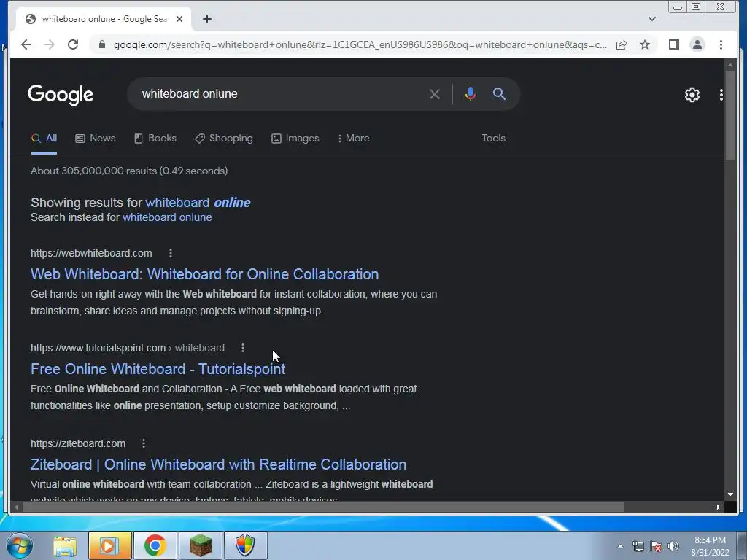Launch Windows Media Player from taskbar
The height and width of the screenshot is (560, 747).
(x=109, y=545)
